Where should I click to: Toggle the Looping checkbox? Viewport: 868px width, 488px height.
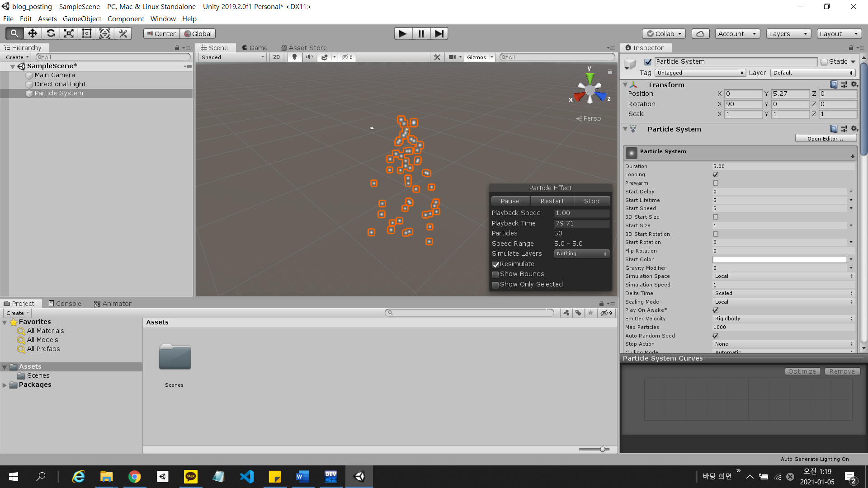[715, 174]
